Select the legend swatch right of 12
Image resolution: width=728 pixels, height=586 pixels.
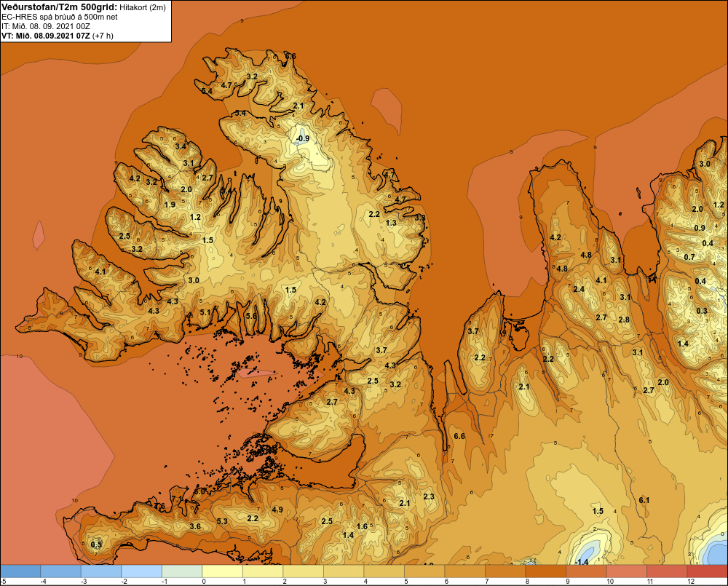coord(707,571)
